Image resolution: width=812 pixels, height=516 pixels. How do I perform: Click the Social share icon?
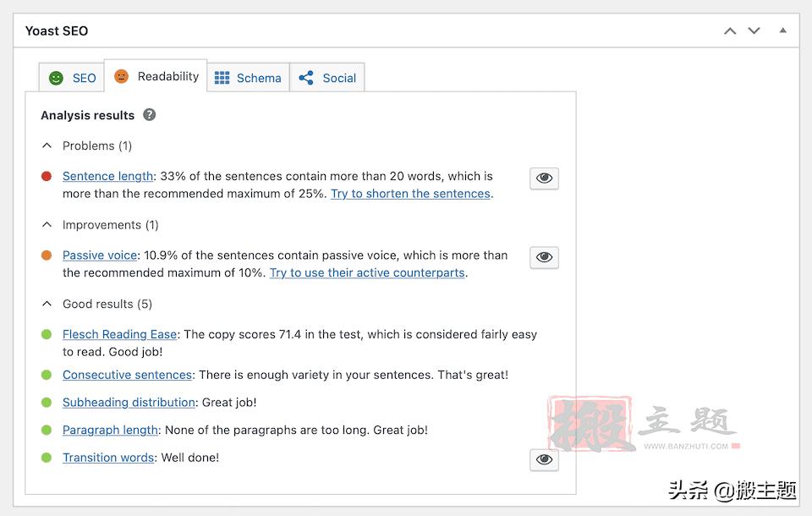pyautogui.click(x=306, y=78)
